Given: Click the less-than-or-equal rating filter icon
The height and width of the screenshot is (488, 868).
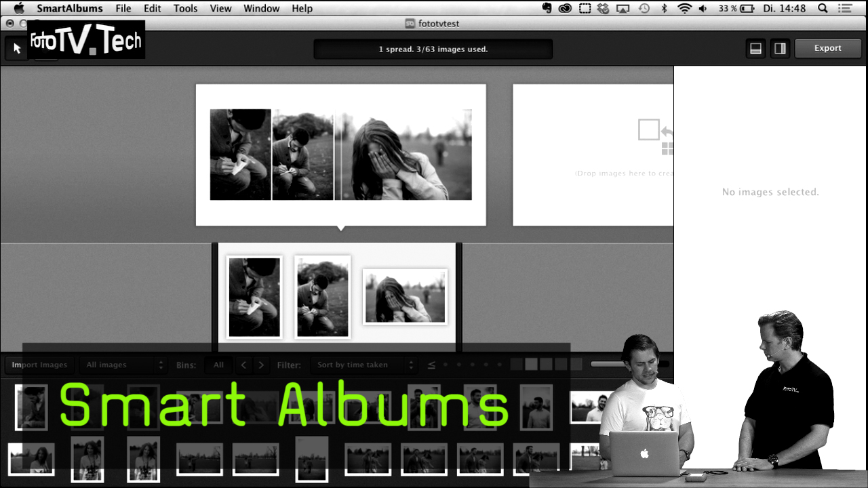Looking at the screenshot, I should (431, 364).
